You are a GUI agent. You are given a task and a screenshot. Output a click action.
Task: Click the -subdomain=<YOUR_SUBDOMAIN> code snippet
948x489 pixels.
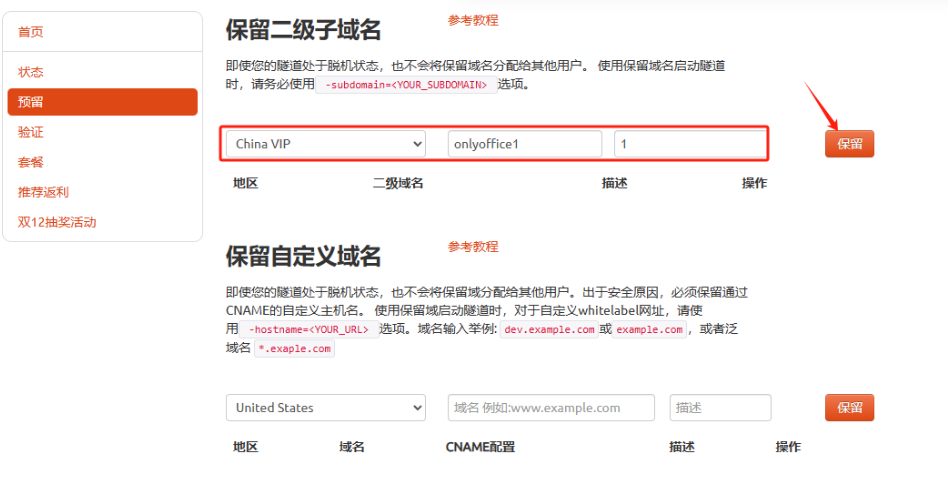point(406,85)
